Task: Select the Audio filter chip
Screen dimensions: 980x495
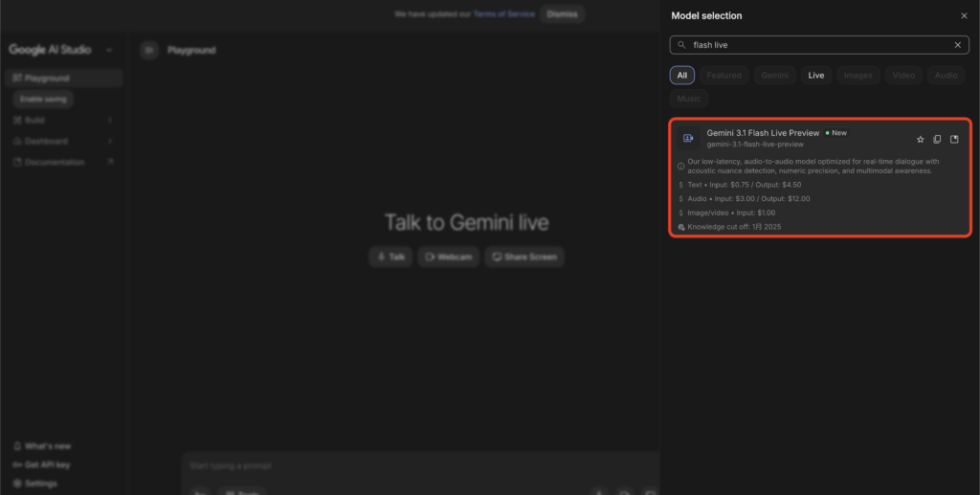Action: coord(947,75)
